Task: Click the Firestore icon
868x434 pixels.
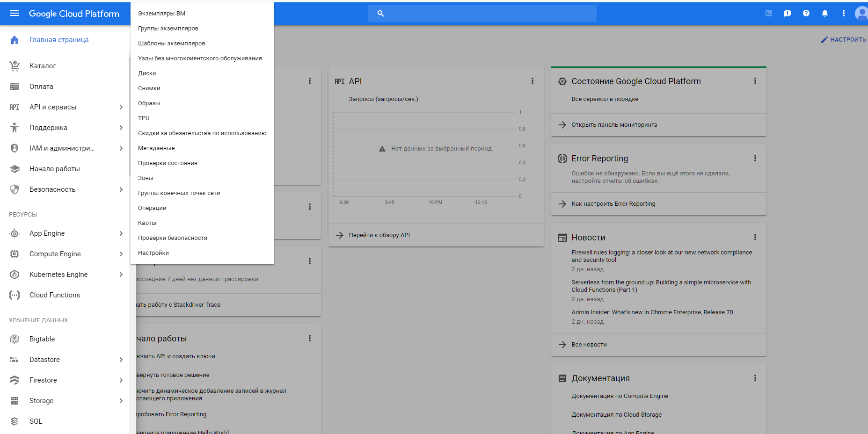Action: point(15,380)
